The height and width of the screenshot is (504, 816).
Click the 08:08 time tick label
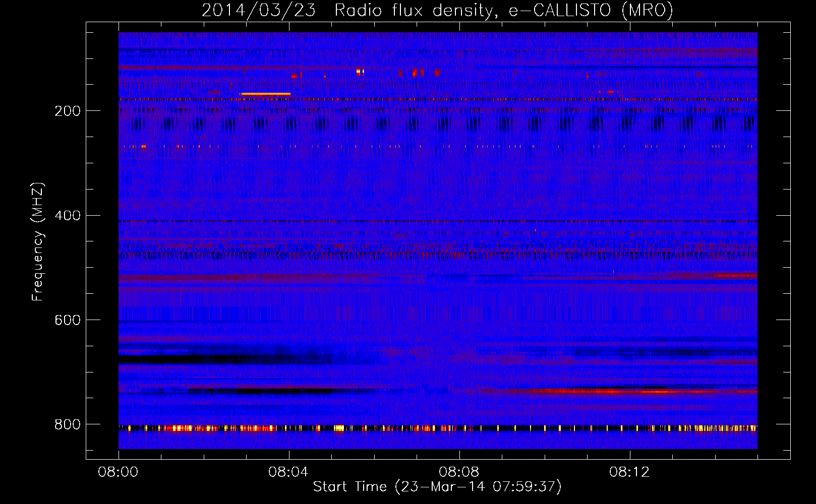click(x=459, y=472)
